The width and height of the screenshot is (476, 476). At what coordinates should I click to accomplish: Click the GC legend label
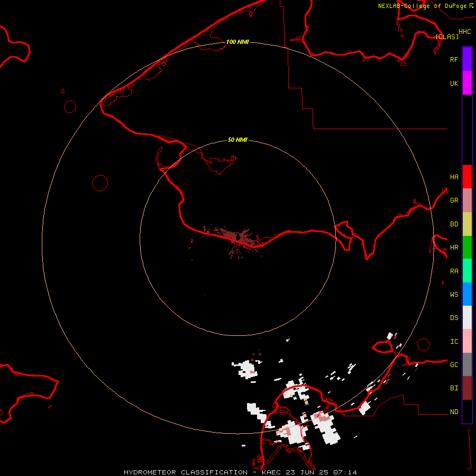pyautogui.click(x=454, y=365)
